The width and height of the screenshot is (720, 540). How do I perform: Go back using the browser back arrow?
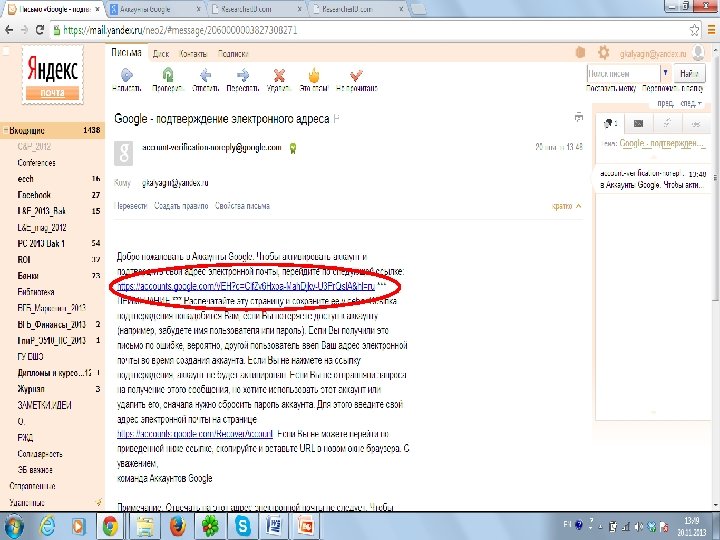(x=9, y=30)
